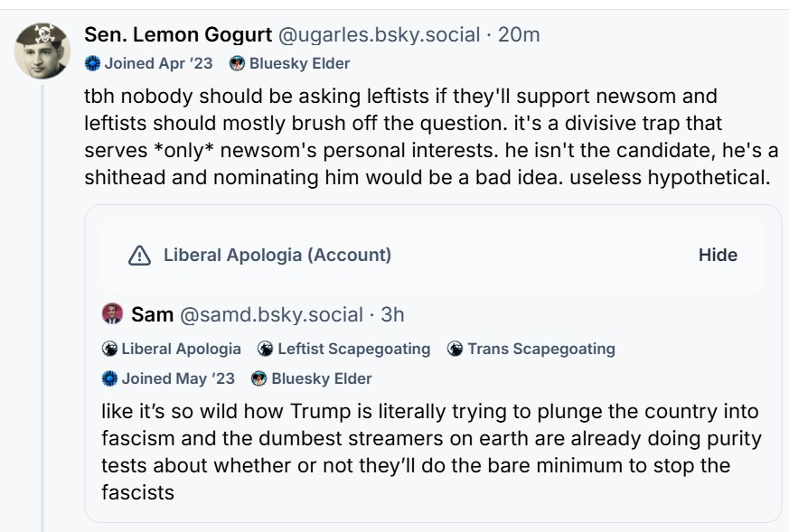Click the Liberal Apologia (Account) warning label
789x532 pixels.
[277, 256]
